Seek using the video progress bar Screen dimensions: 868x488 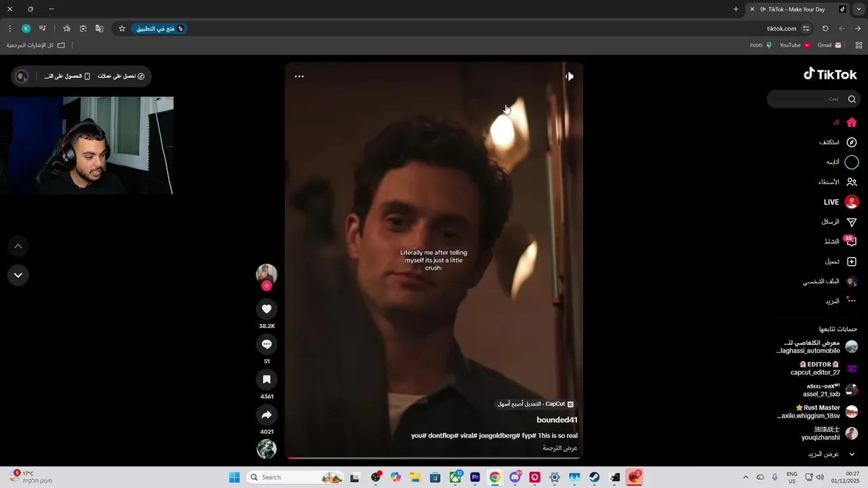click(x=434, y=458)
